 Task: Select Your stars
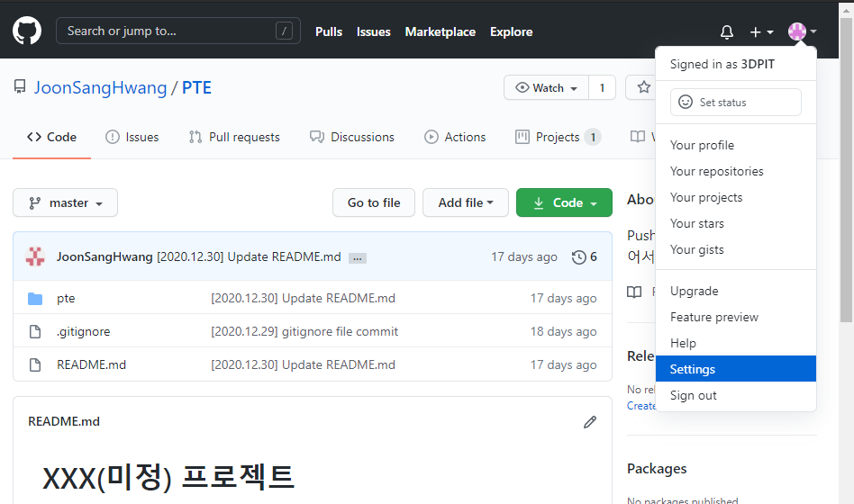(x=736, y=224)
